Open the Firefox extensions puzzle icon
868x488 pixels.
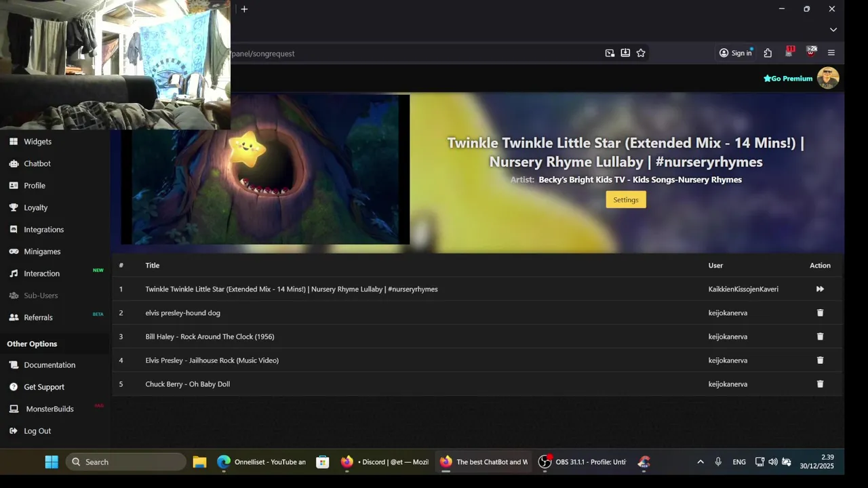(x=768, y=53)
